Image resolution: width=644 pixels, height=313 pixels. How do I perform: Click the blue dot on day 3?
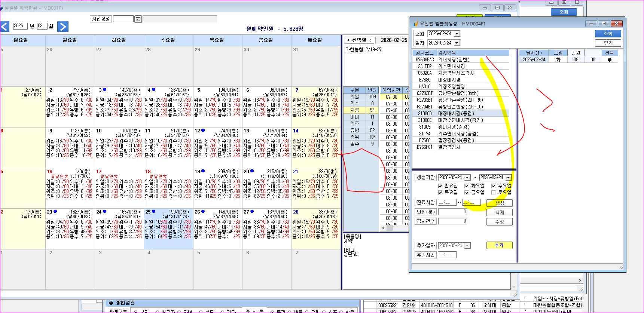[x=105, y=89]
